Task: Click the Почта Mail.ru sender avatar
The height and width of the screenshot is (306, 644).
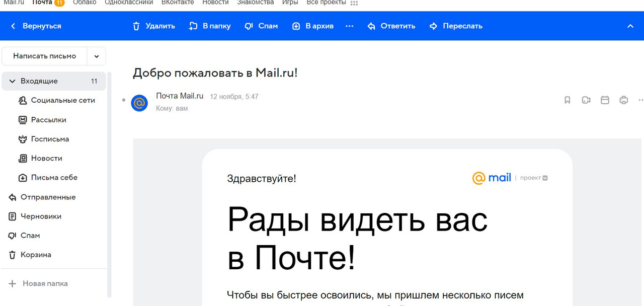Action: click(x=139, y=103)
